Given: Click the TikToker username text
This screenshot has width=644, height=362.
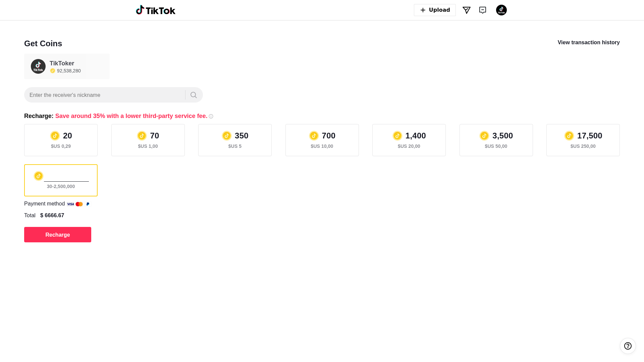Looking at the screenshot, I should [62, 63].
